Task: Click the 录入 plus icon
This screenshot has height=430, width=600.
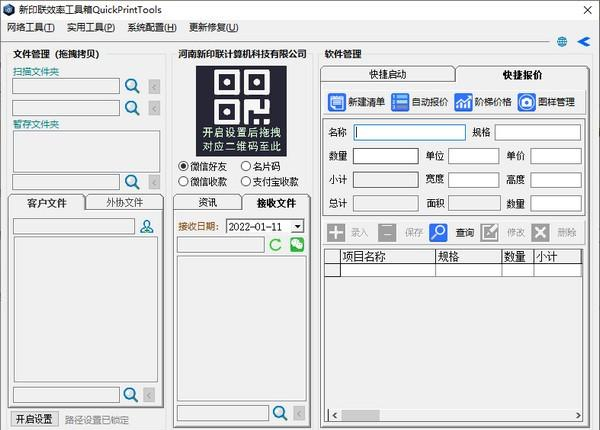Action: coord(336,233)
